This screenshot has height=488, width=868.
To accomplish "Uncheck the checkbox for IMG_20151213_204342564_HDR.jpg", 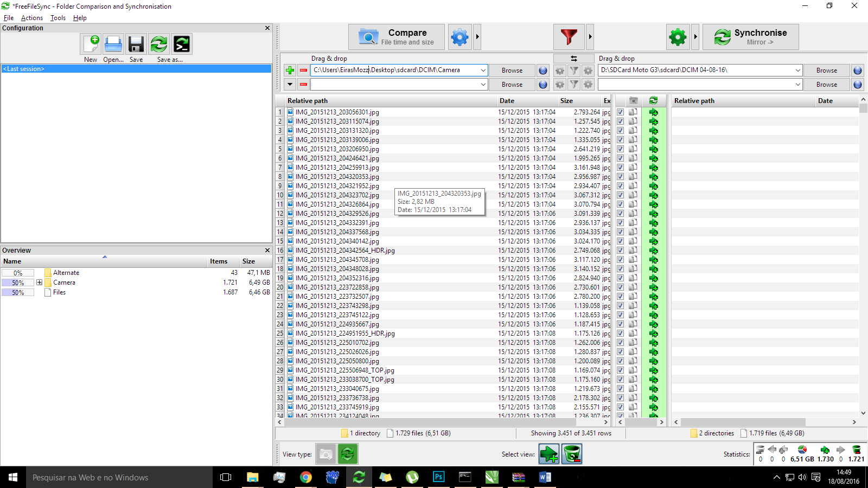I will (620, 251).
